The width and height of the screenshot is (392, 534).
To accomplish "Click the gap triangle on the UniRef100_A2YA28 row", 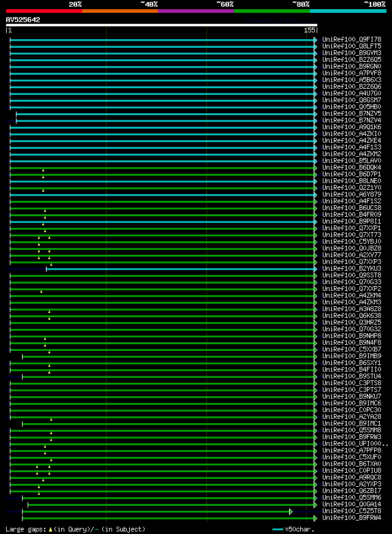I will [51, 419].
